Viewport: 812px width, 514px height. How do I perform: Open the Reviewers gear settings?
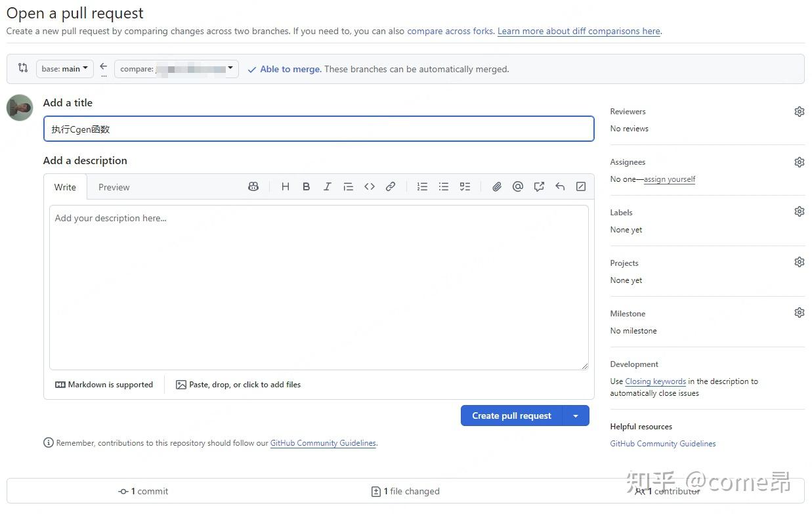(x=799, y=112)
